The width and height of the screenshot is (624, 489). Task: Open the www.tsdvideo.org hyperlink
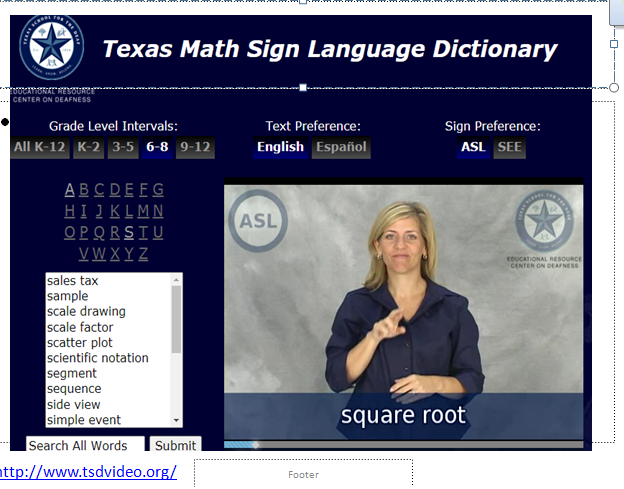click(88, 471)
